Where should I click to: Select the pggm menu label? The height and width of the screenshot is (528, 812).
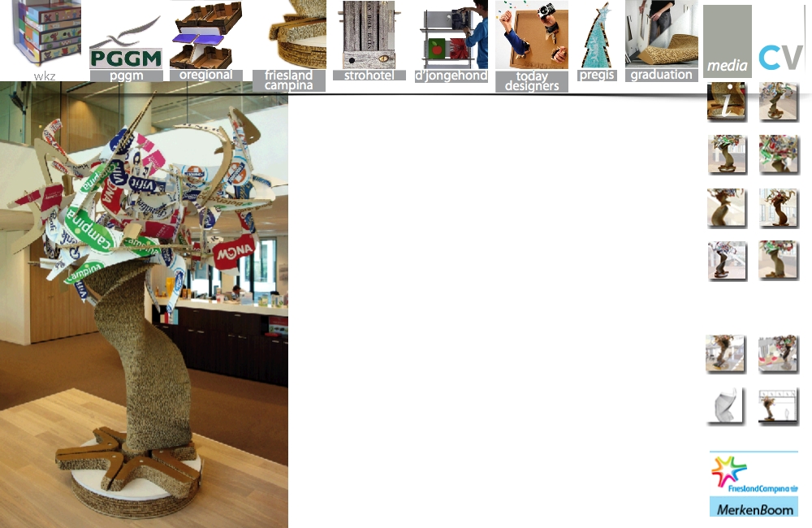(127, 76)
